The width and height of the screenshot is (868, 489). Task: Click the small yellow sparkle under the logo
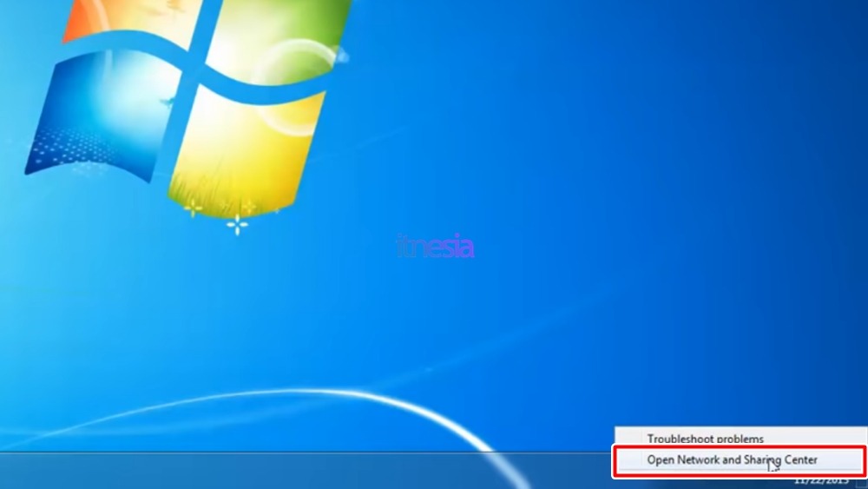tap(193, 207)
